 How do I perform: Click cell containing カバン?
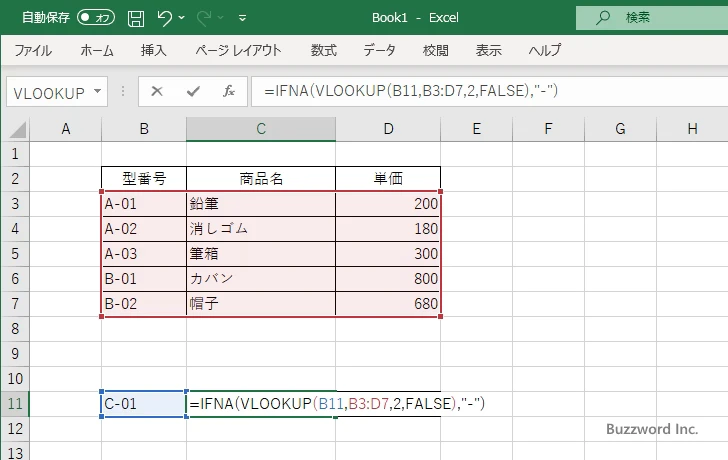261,279
